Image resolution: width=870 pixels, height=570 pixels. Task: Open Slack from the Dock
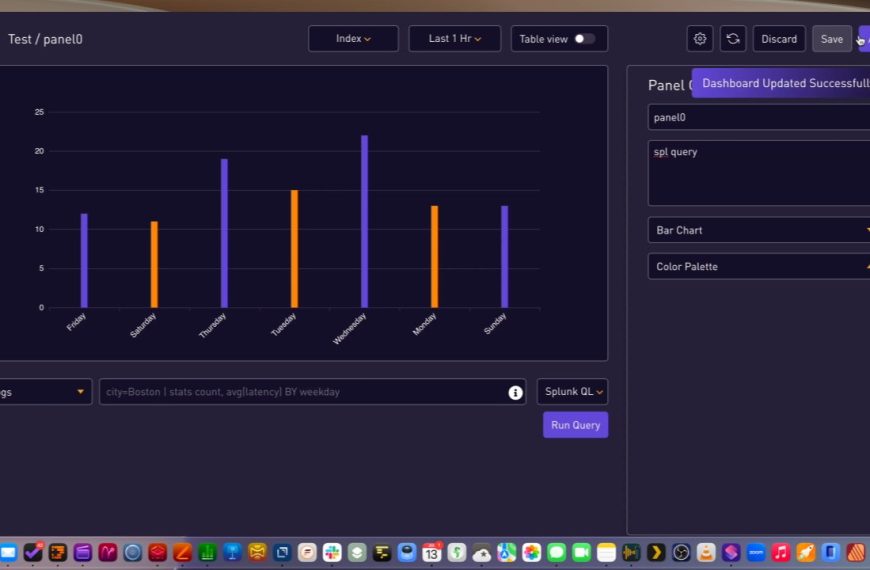pyautogui.click(x=332, y=552)
